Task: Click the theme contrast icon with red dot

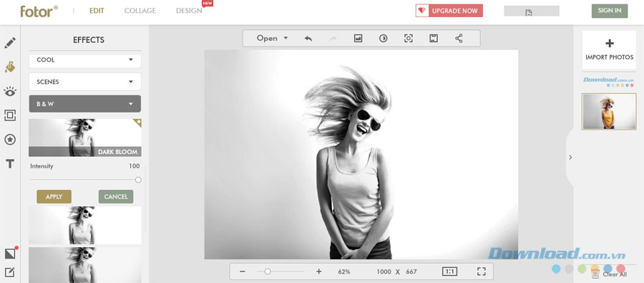Action: 10,253
